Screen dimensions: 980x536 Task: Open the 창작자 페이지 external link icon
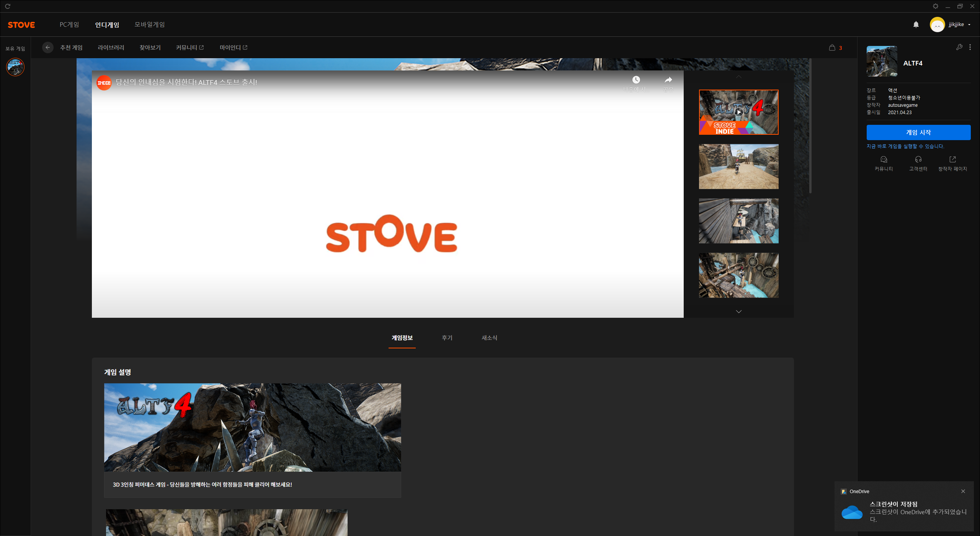952,160
